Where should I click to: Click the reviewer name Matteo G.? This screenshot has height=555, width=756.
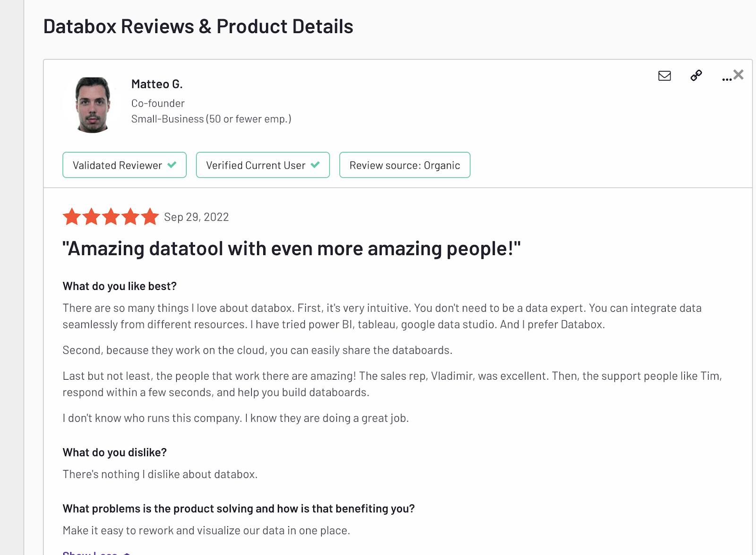[x=157, y=84]
